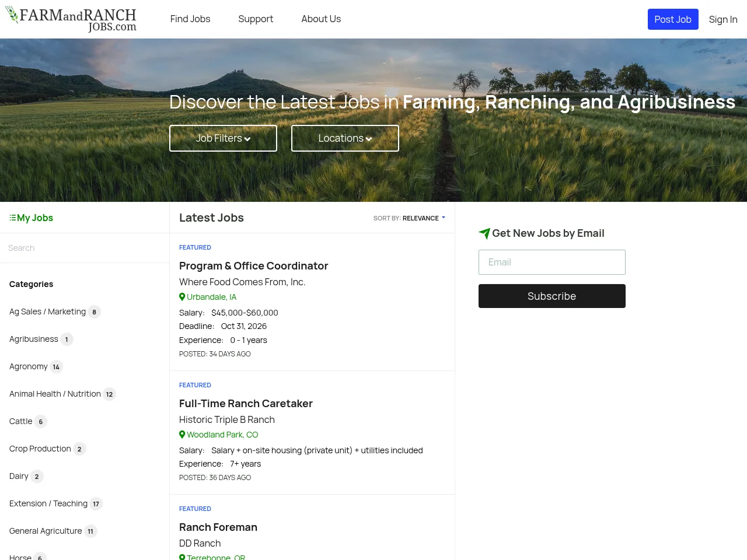Click the 'Where Food Comes From, Inc.' company name
747x560 pixels.
242,282
